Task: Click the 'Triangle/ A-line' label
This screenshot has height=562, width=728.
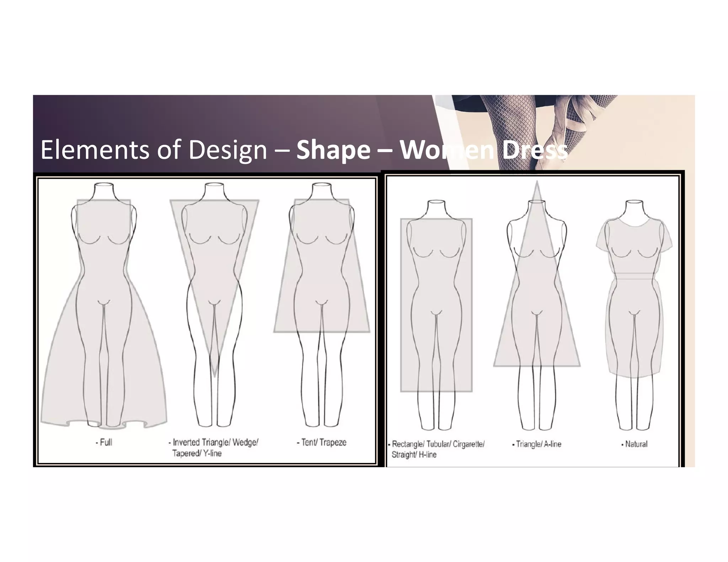Action: click(537, 444)
